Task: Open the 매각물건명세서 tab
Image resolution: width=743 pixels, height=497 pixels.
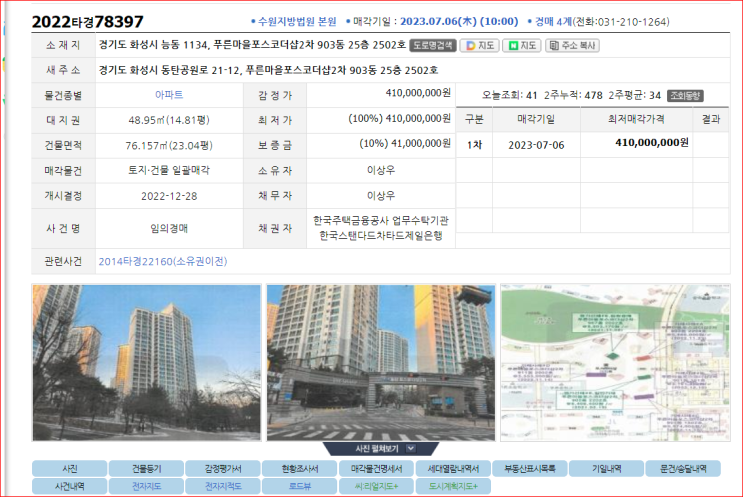Action: pos(376,468)
